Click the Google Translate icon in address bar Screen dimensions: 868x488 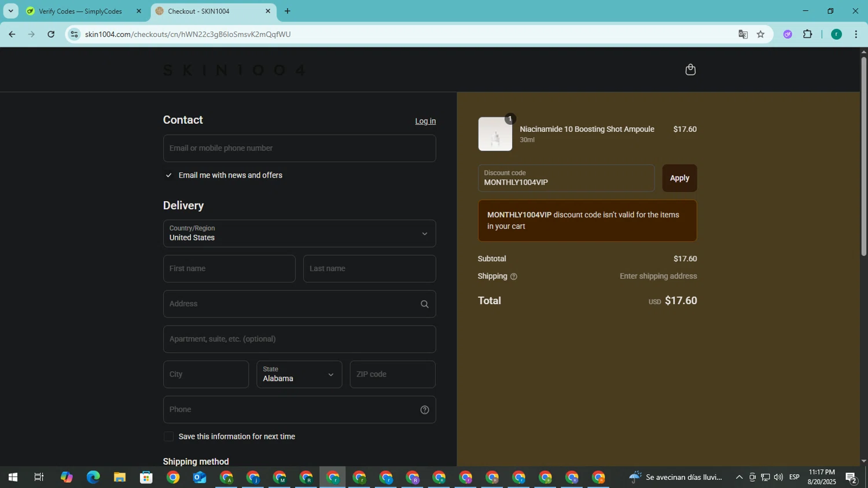pos(743,34)
